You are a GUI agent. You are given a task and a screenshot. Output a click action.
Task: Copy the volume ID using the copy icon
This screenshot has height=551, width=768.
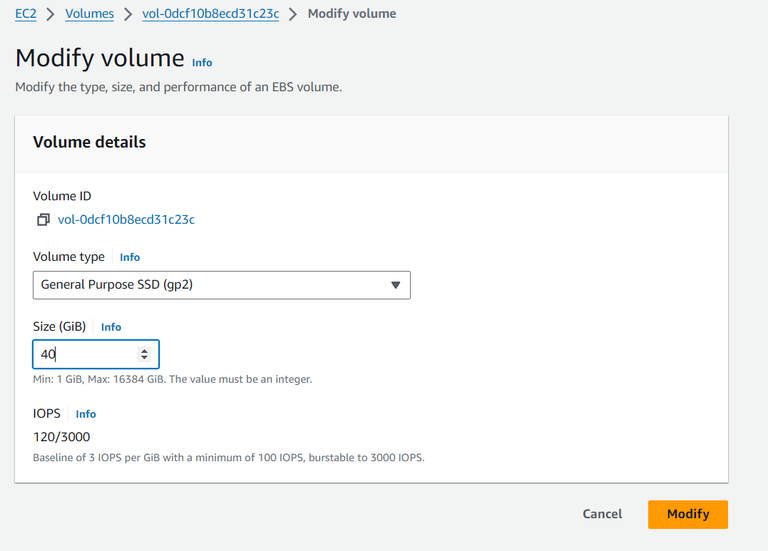click(43, 220)
